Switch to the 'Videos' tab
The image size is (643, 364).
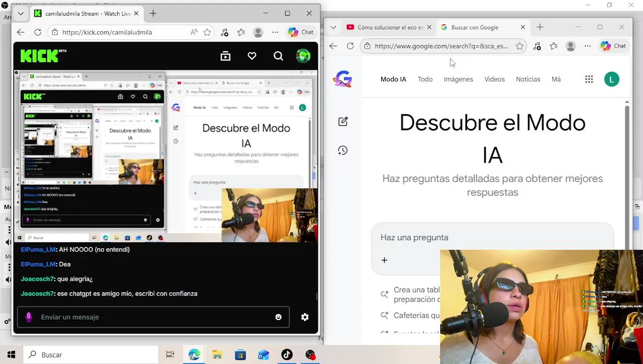[x=494, y=79]
